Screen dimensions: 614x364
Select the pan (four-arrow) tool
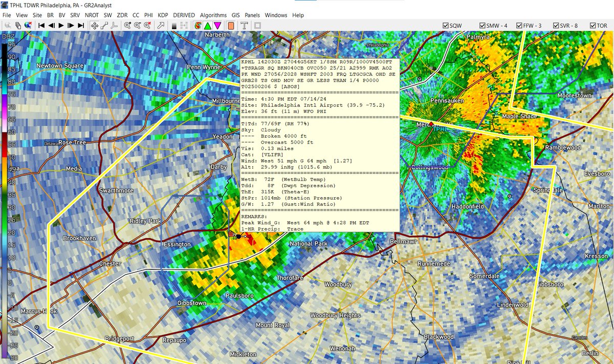tap(95, 25)
